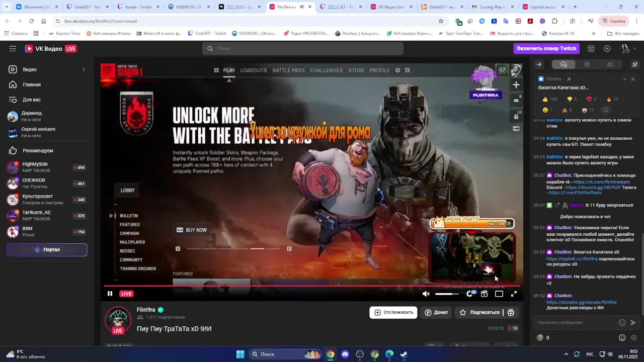
Task: Expand the profile avatar dropdown
Action: point(628,49)
